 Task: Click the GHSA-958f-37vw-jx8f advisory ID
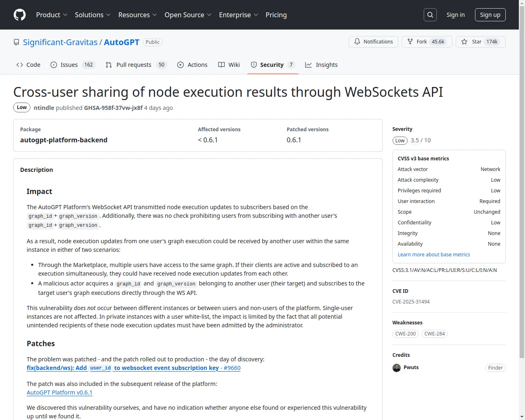click(x=113, y=108)
